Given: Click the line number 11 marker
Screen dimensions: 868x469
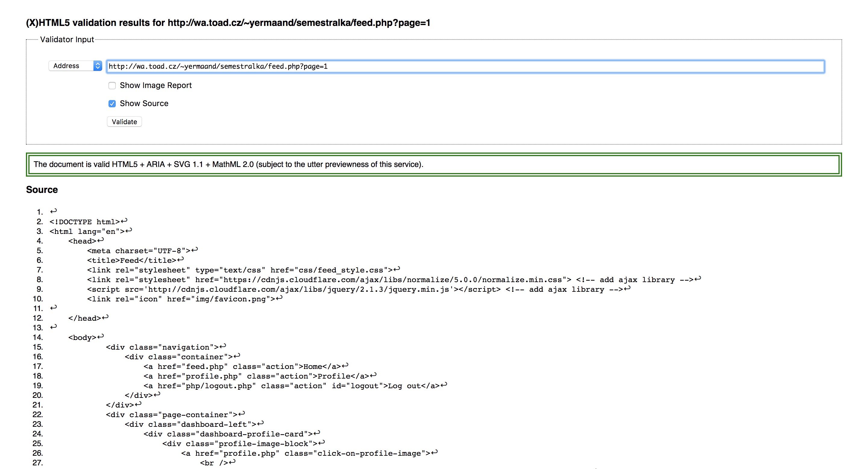Looking at the screenshot, I should 38,309.
